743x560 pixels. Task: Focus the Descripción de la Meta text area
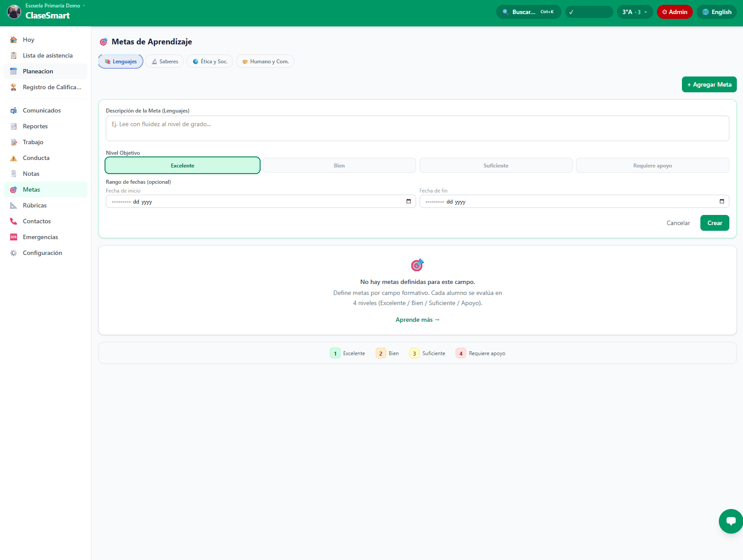417,128
